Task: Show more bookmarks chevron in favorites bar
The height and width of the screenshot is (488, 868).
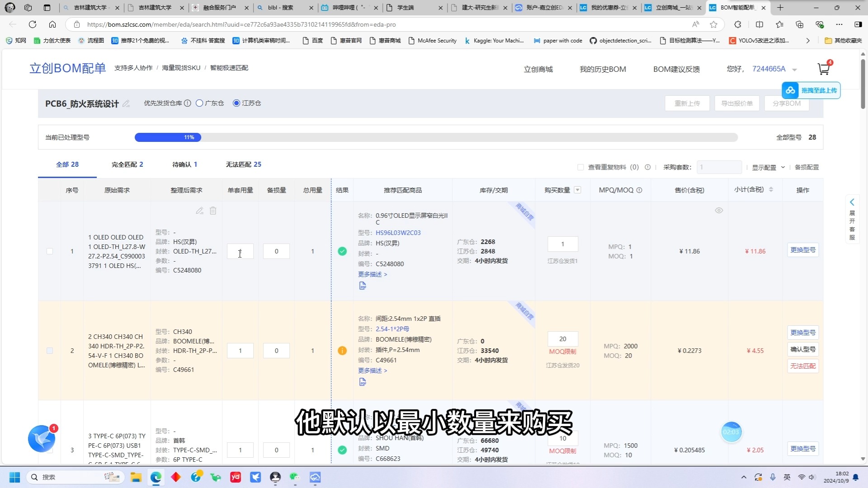Action: pyautogui.click(x=808, y=41)
